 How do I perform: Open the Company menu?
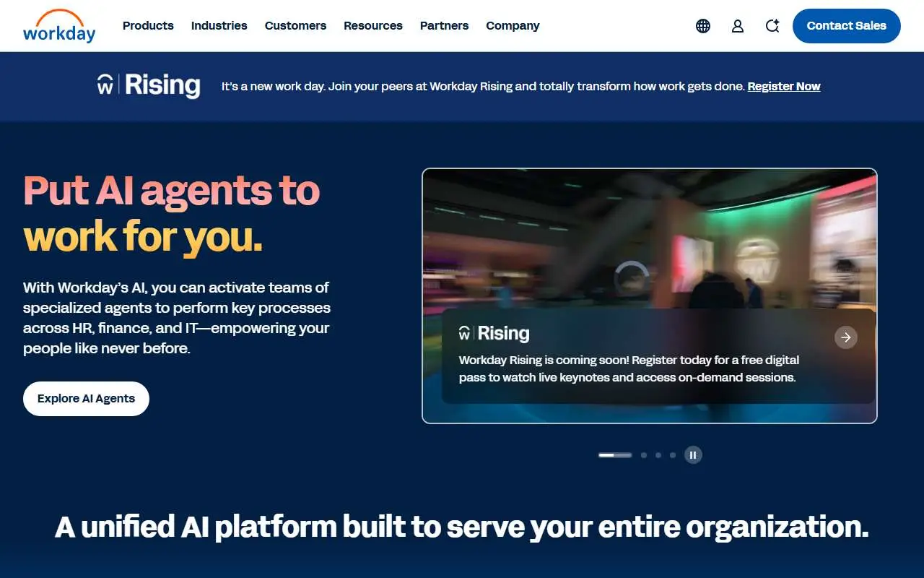click(513, 26)
